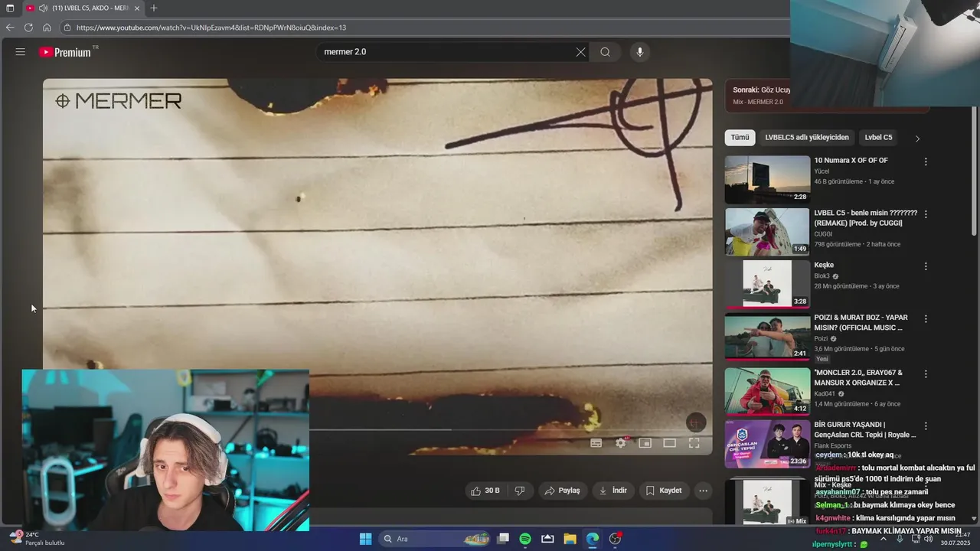Open MONCLER 2.0 video thumbnail
The width and height of the screenshot is (980, 551).
[767, 392]
